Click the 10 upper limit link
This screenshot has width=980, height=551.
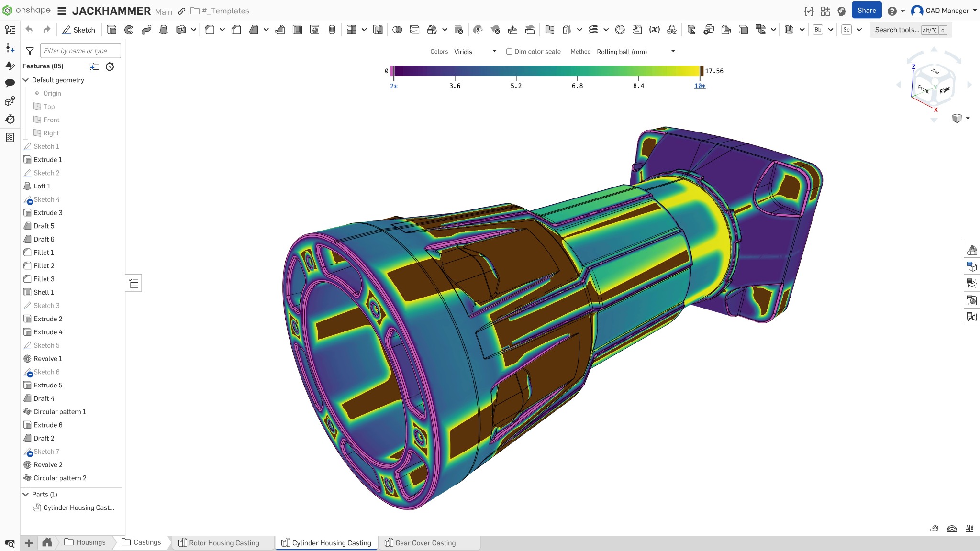point(700,86)
